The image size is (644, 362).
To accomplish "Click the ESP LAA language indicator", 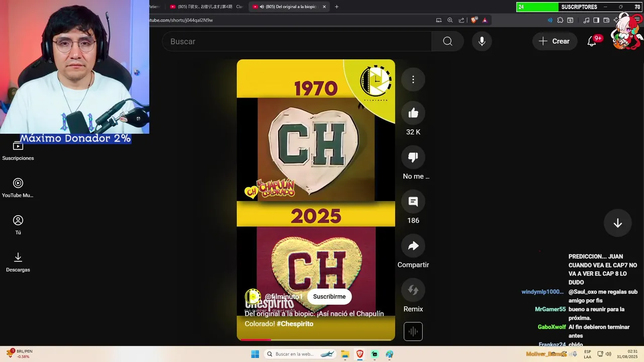I will pyautogui.click(x=588, y=354).
